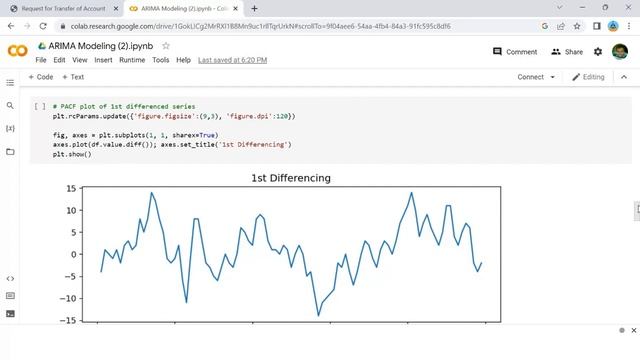The image size is (640, 360).
Task: Open the Google icon in address bar
Action: coord(544,26)
